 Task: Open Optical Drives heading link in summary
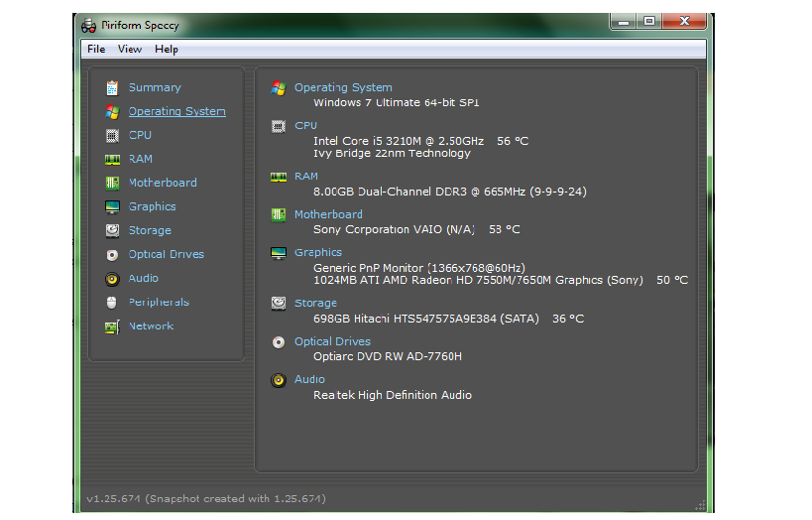332,341
